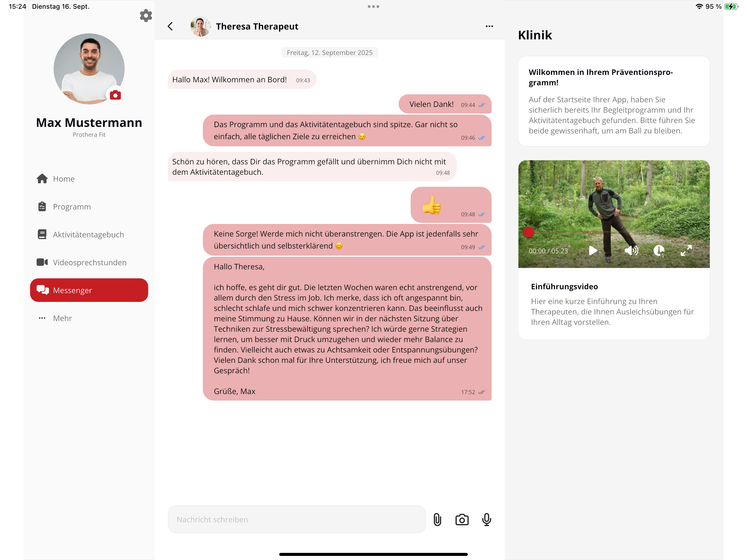Click the Einführungsvideo description text
747x560 pixels.
tap(612, 312)
